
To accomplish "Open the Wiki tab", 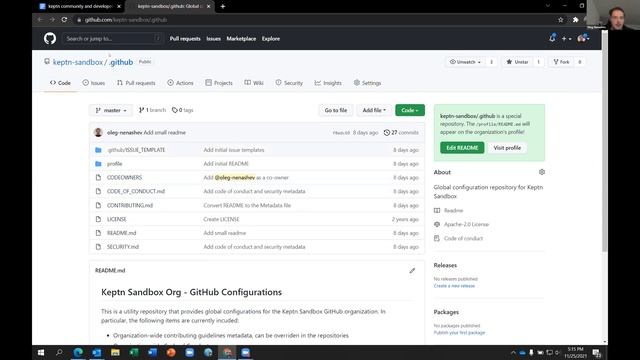I will pyautogui.click(x=254, y=83).
